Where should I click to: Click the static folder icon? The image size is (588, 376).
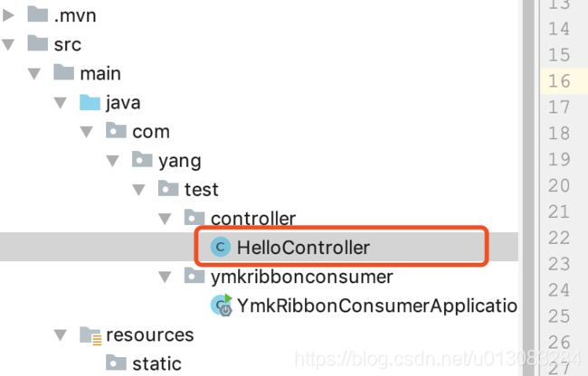click(x=116, y=362)
